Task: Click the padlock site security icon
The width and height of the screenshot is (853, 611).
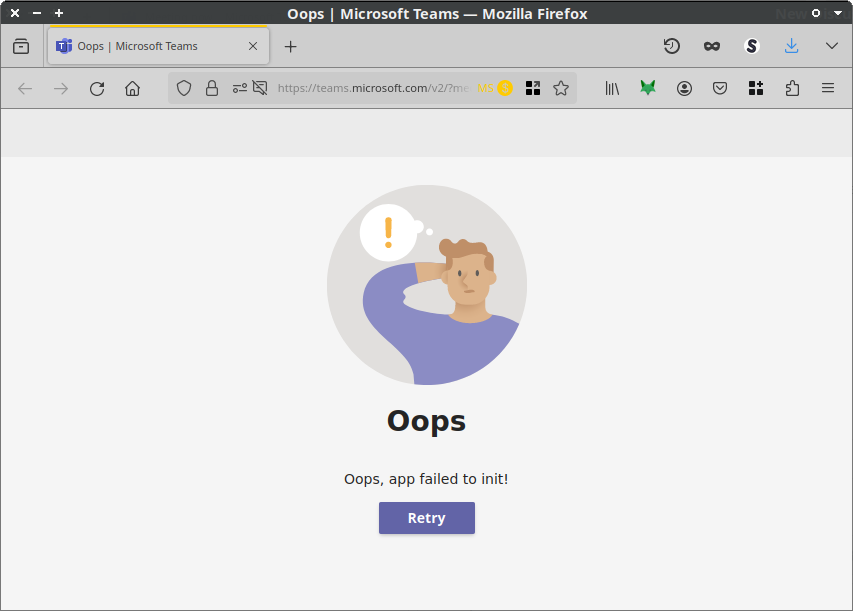Action: tap(211, 88)
